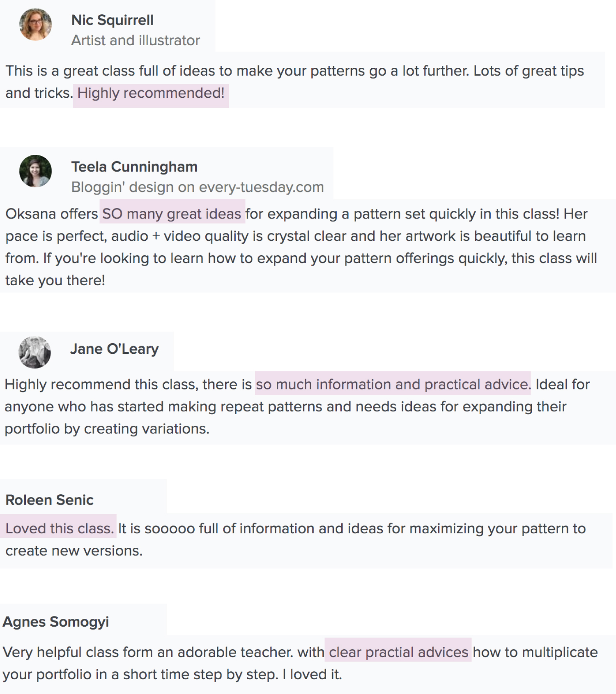Click Nic Squirrell's review paragraph text

(294, 82)
